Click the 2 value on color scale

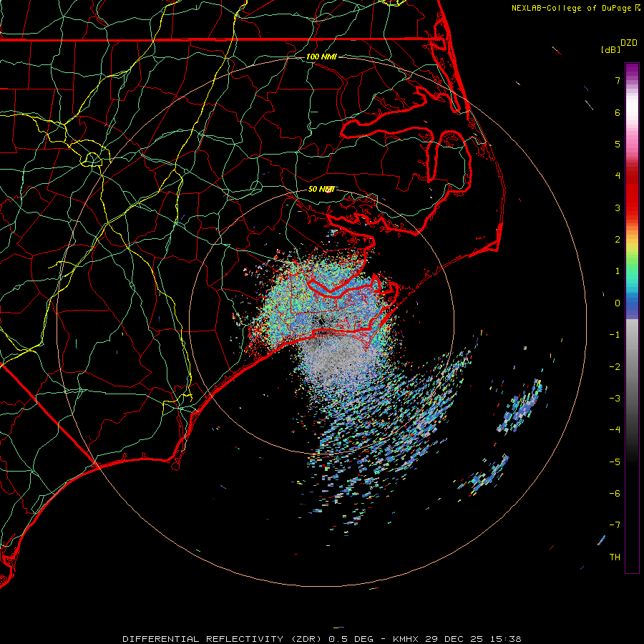[618, 240]
